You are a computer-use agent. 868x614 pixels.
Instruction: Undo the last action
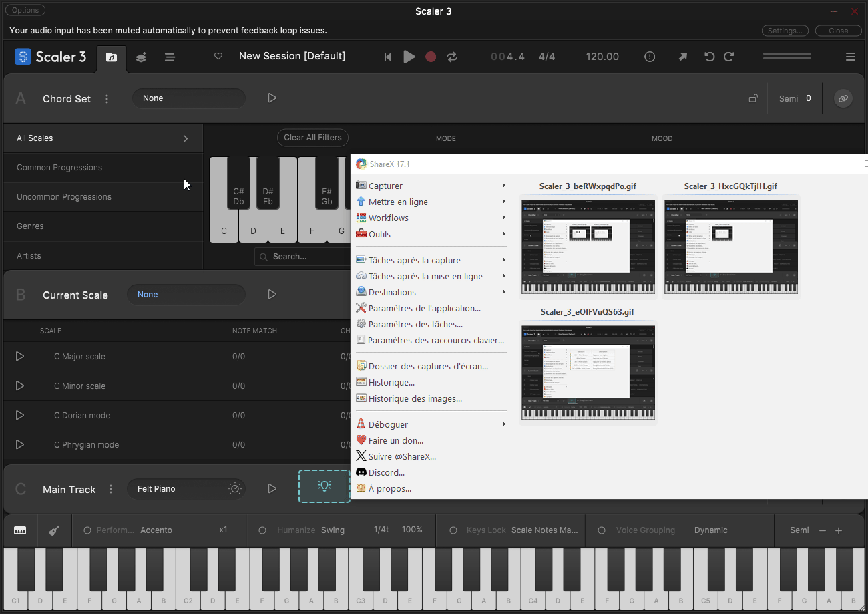[710, 57]
